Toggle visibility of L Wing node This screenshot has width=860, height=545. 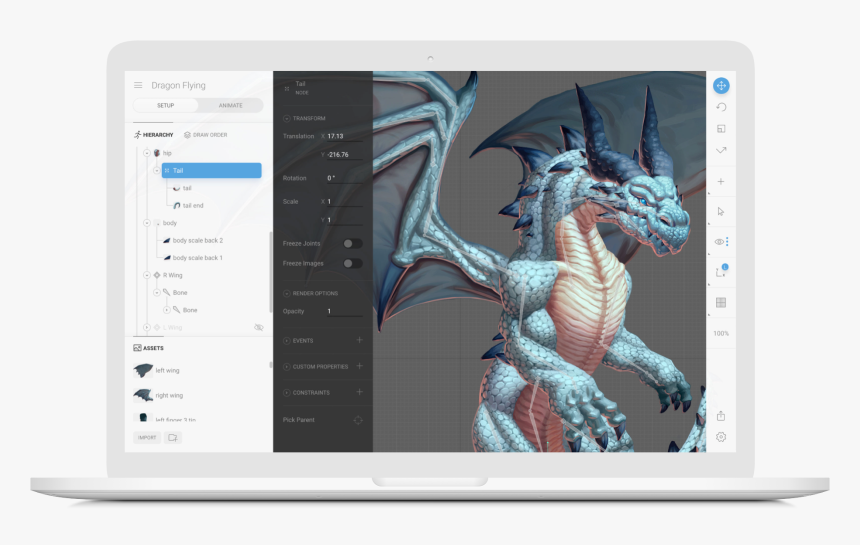[258, 327]
